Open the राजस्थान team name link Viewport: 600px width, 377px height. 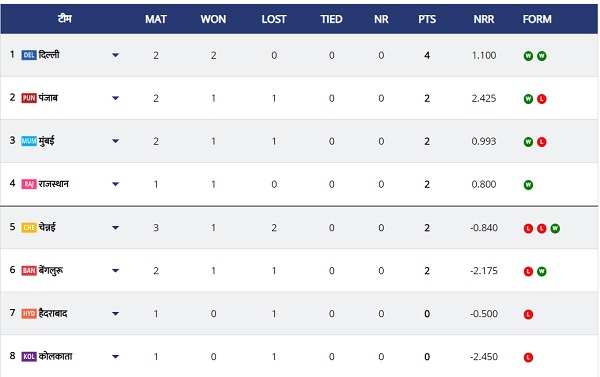pyautogui.click(x=54, y=184)
